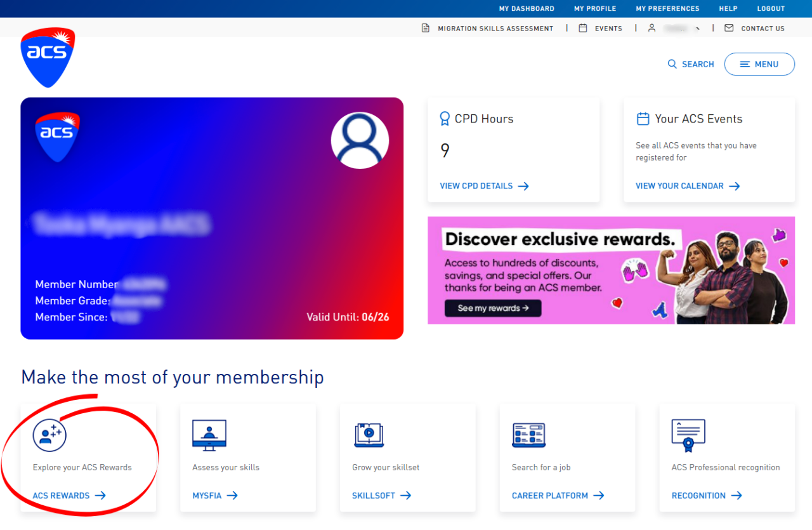
Task: Click the ACS shield logo in header
Action: tap(48, 57)
